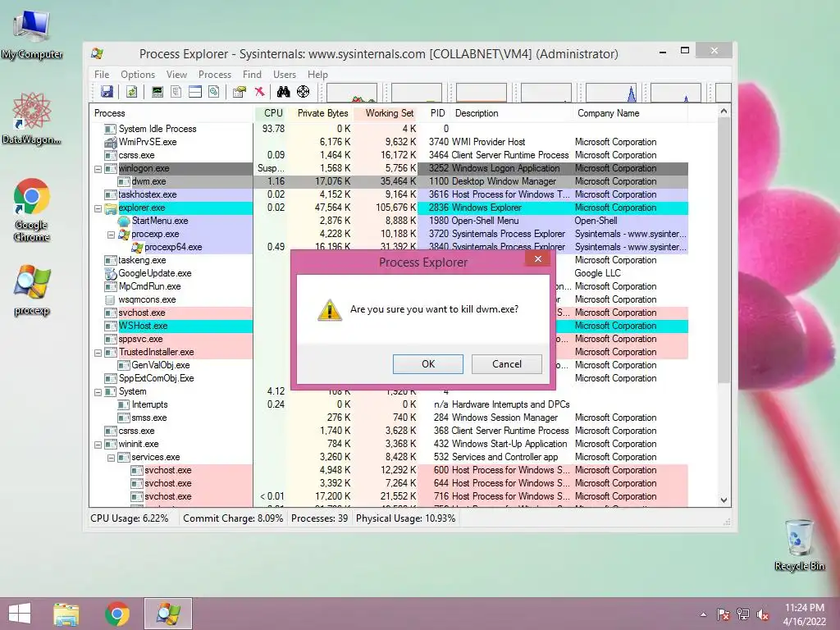Image resolution: width=840 pixels, height=630 pixels.
Task: Open the DataWagon desktop shortcut
Action: click(32, 118)
